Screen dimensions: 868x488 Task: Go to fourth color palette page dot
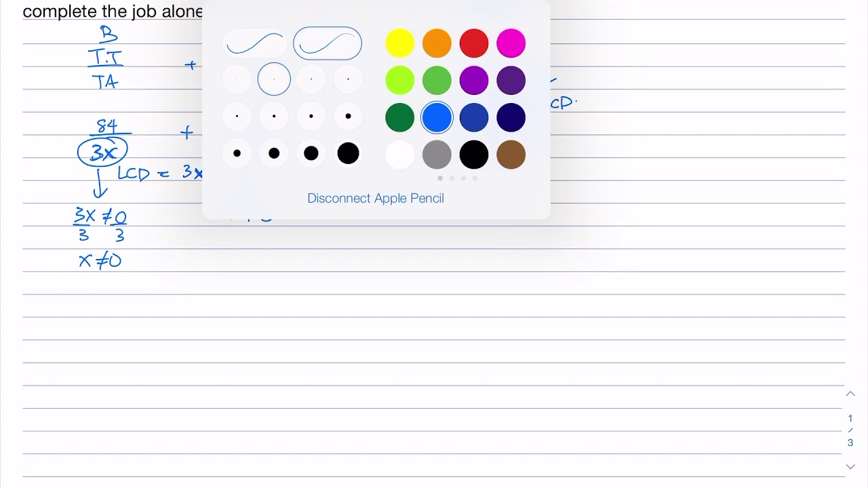point(475,178)
